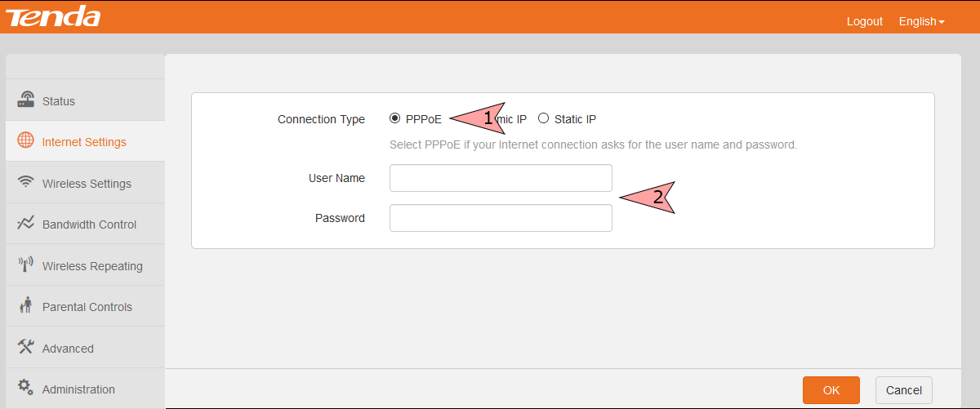This screenshot has height=409, width=980.
Task: Click the Parental Controls family icon
Action: (26, 306)
